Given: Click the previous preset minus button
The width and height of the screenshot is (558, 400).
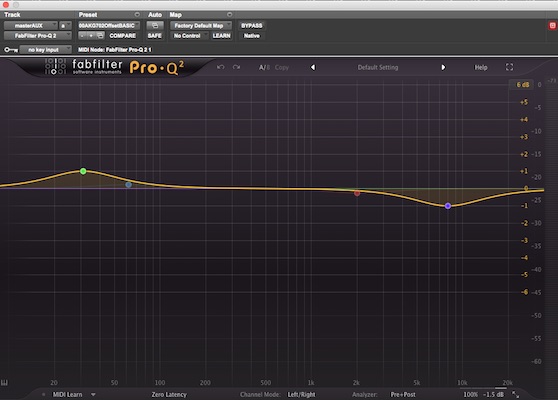Looking at the screenshot, I should pos(83,36).
